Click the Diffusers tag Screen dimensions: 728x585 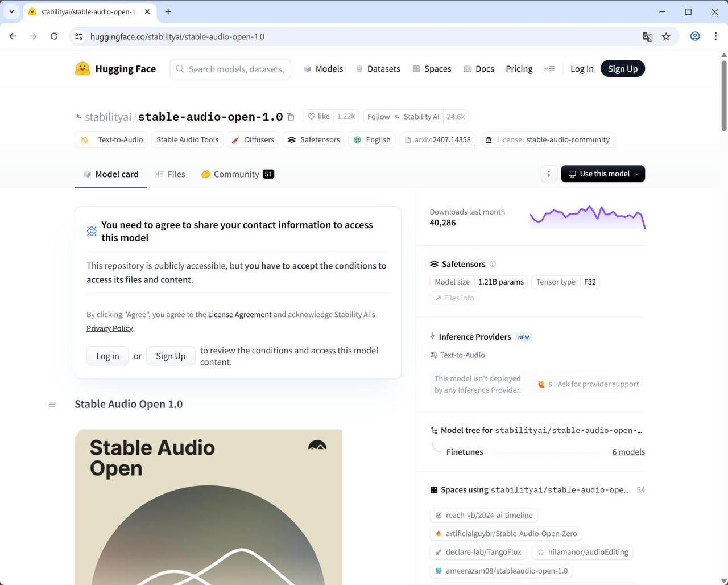253,139
